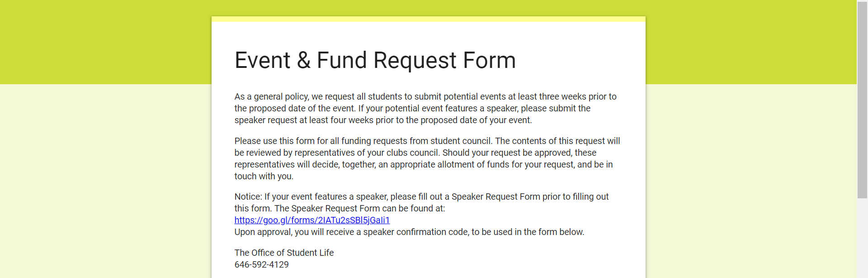Click the line ending touch with you
This screenshot has height=278, width=868.
[x=264, y=177]
